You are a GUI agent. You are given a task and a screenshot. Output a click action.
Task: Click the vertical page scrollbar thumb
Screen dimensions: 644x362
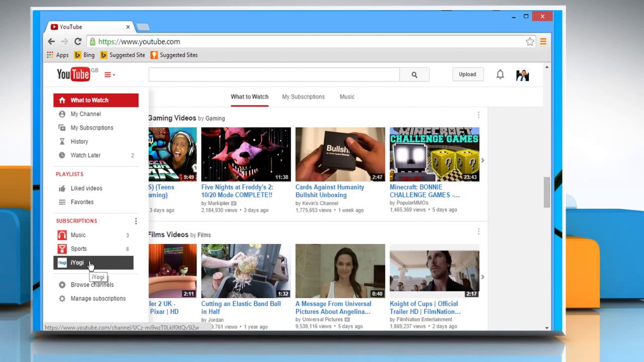click(547, 192)
